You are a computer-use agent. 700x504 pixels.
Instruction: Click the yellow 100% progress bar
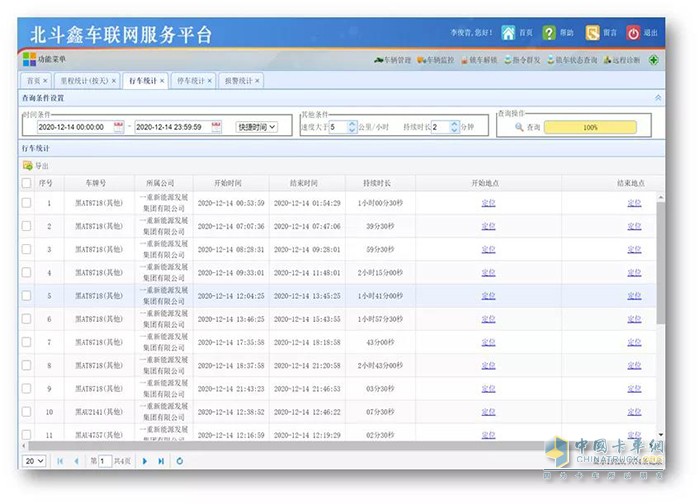pos(590,128)
